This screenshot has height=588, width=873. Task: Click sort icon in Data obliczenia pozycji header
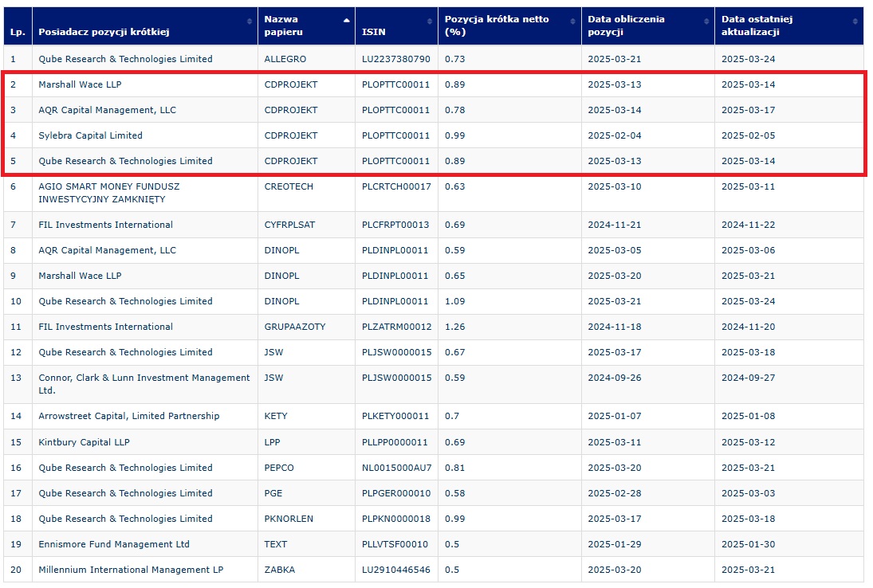tap(706, 20)
